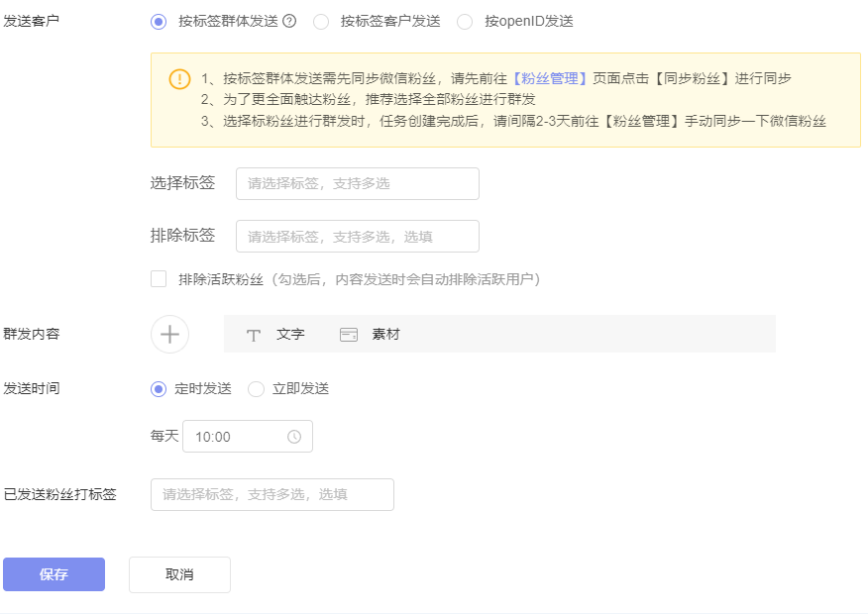Click the help question mark next to 按标签群体发送

288,22
